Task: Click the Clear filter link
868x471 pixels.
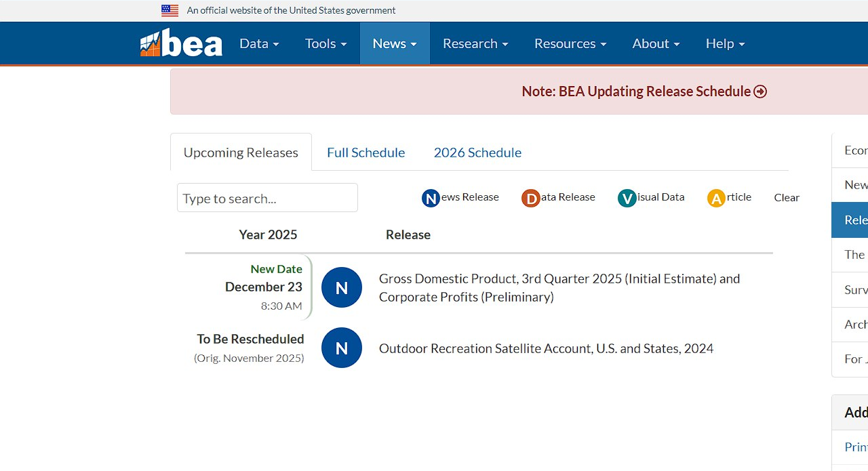Action: click(x=786, y=197)
